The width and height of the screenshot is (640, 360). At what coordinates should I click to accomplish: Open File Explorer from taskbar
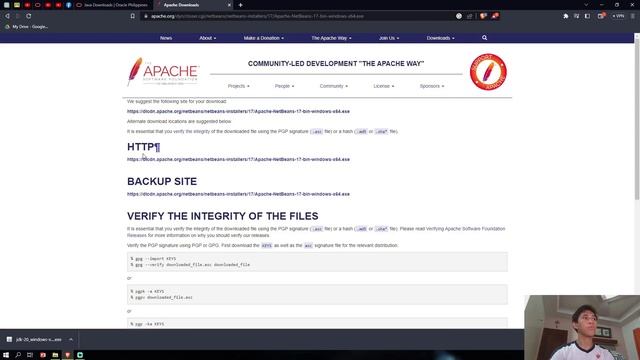point(55,355)
